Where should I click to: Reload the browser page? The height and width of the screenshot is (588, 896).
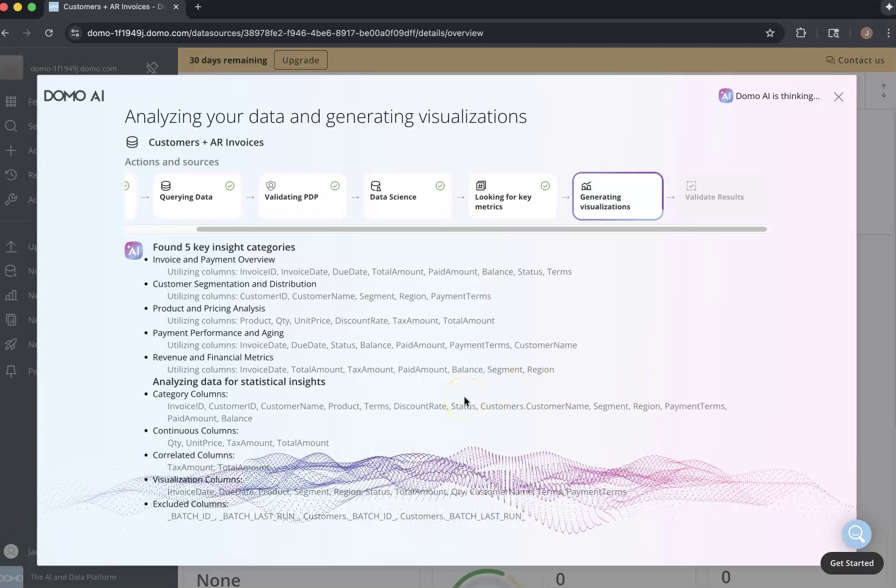tap(49, 33)
